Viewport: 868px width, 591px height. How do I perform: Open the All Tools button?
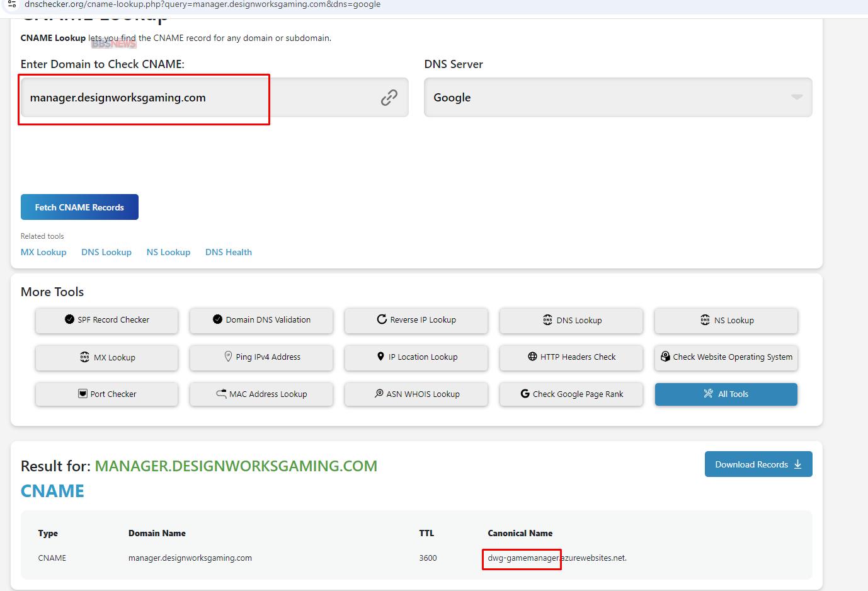[726, 394]
